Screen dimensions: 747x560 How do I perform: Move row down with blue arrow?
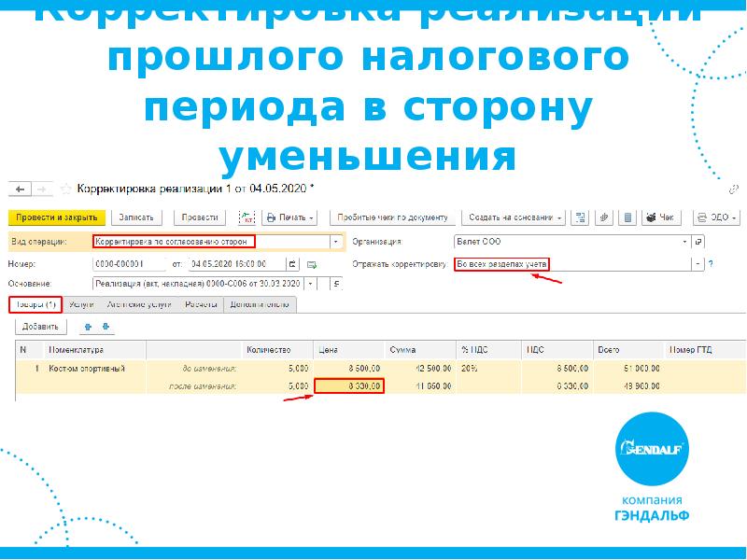[x=106, y=327]
